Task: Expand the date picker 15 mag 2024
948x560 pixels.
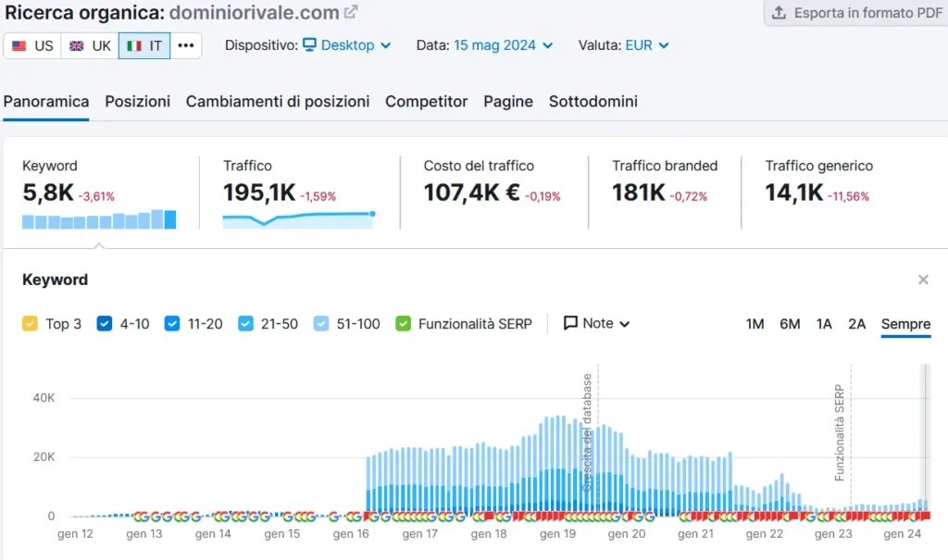Action: point(503,45)
